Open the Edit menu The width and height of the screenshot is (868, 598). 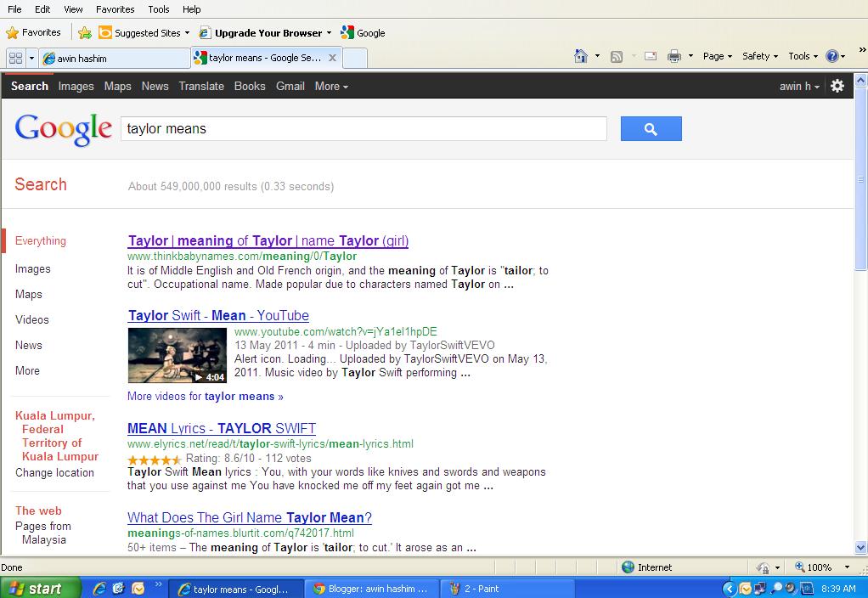coord(42,9)
